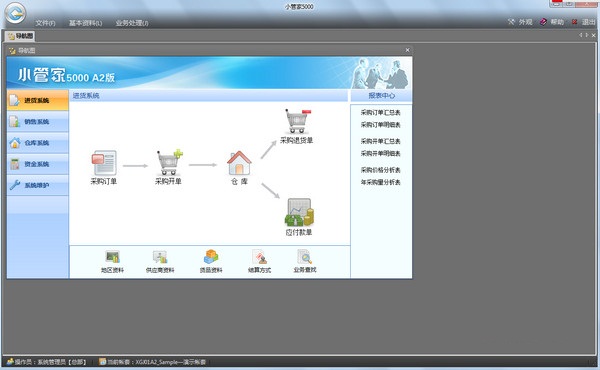Open the 货品资料 goods boxes icon
The height and width of the screenshot is (370, 600).
click(x=211, y=257)
